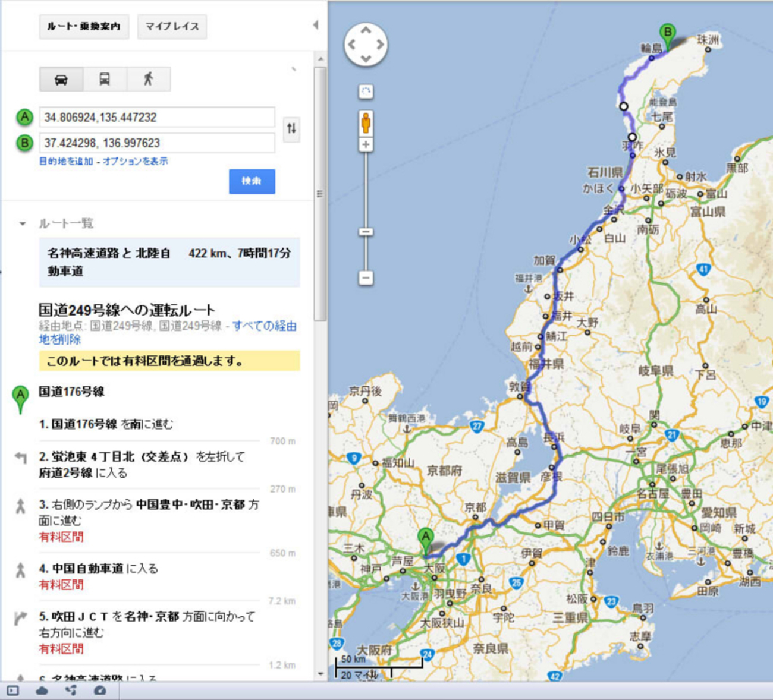This screenshot has height=700, width=773.
Task: Click the ramp icon beside step 3
Action: click(x=21, y=506)
